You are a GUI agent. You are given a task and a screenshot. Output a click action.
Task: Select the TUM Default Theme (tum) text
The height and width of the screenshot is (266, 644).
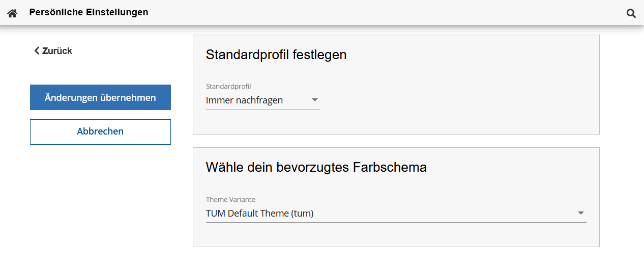(x=259, y=214)
